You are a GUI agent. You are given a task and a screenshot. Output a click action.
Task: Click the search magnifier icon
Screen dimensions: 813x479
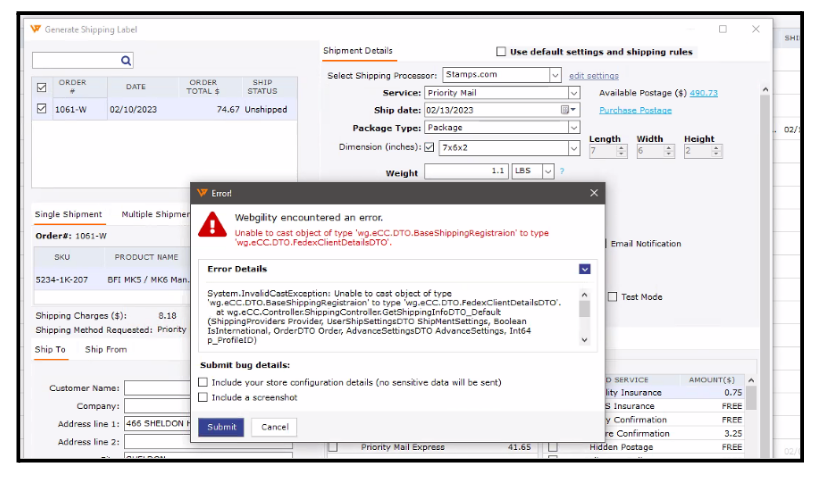coord(126,61)
